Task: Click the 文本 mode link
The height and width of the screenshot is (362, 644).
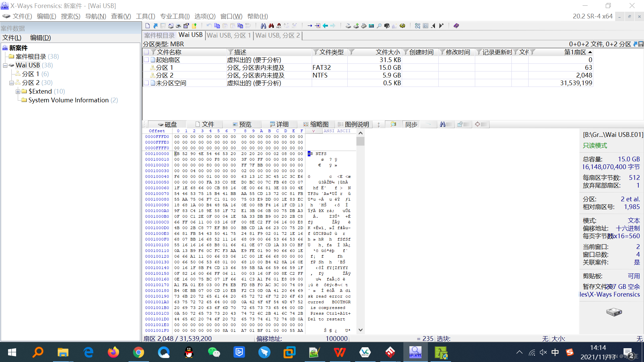Action: click(x=634, y=221)
